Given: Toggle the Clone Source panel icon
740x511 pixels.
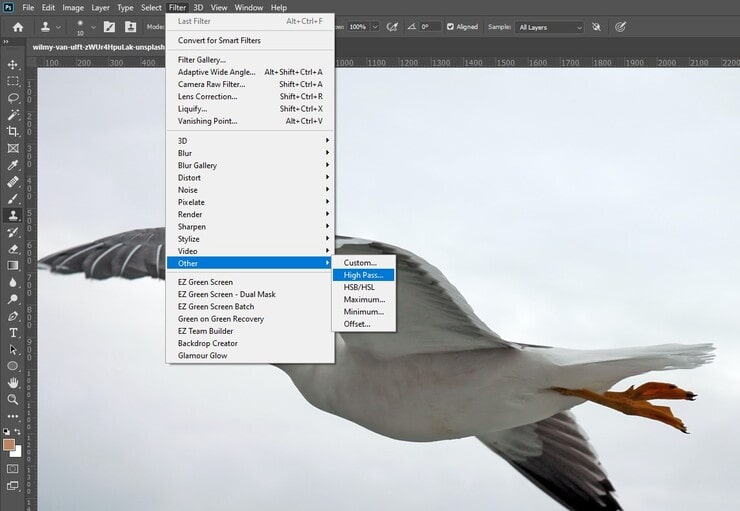Looking at the screenshot, I should 130,27.
